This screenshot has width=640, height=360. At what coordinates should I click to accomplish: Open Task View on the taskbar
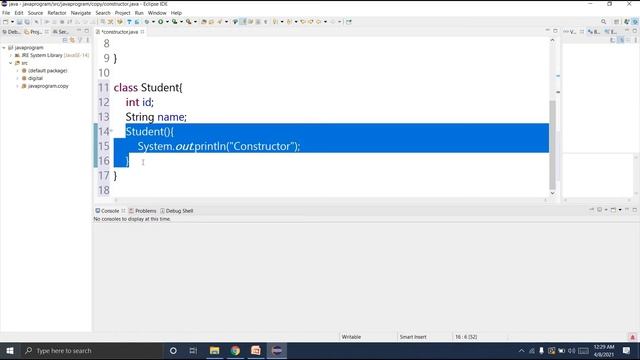(193, 351)
